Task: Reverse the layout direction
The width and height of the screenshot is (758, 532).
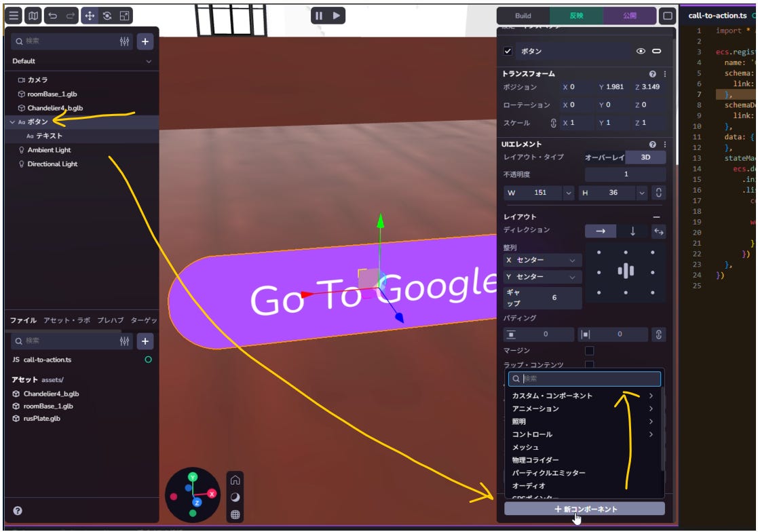Action: pyautogui.click(x=658, y=231)
